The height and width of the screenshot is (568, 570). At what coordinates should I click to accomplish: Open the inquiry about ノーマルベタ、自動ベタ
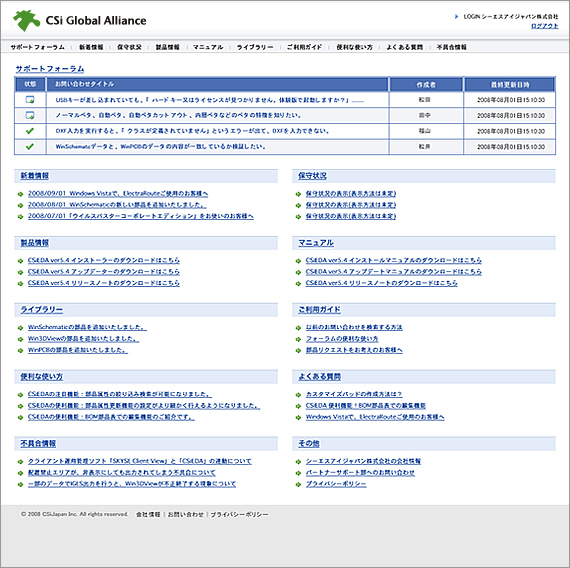(178, 116)
